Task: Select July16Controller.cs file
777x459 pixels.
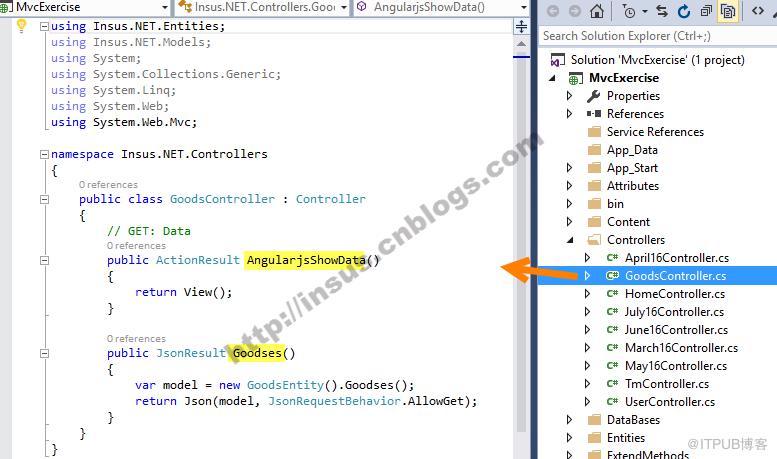Action: pyautogui.click(x=674, y=312)
